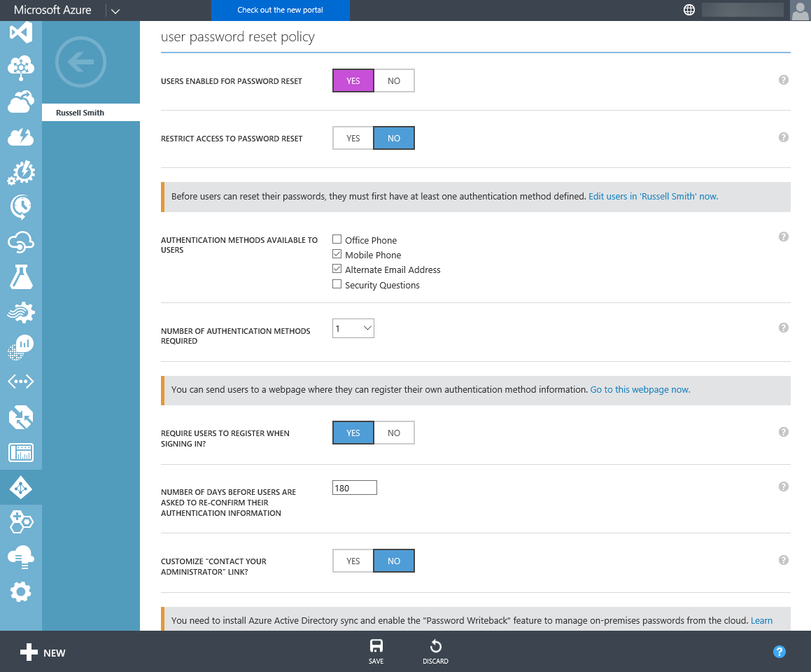Open the user account avatar
The width and height of the screenshot is (811, 672).
point(800,10)
